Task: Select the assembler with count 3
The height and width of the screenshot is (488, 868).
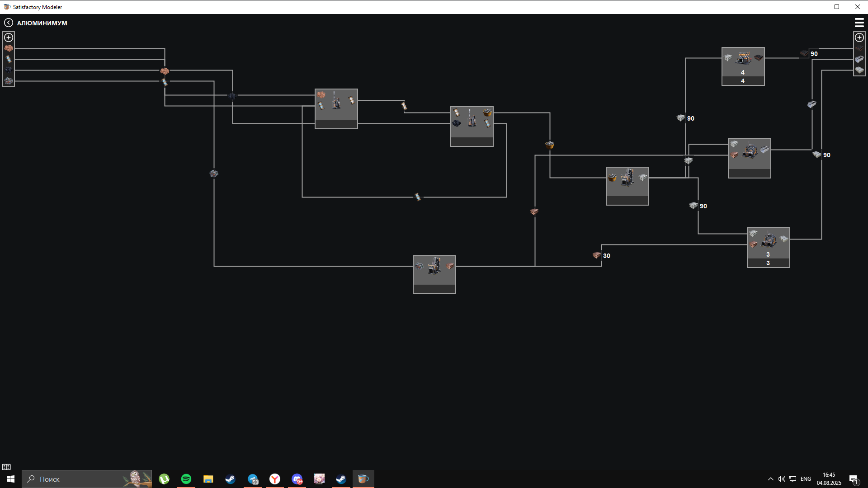Action: (x=769, y=248)
